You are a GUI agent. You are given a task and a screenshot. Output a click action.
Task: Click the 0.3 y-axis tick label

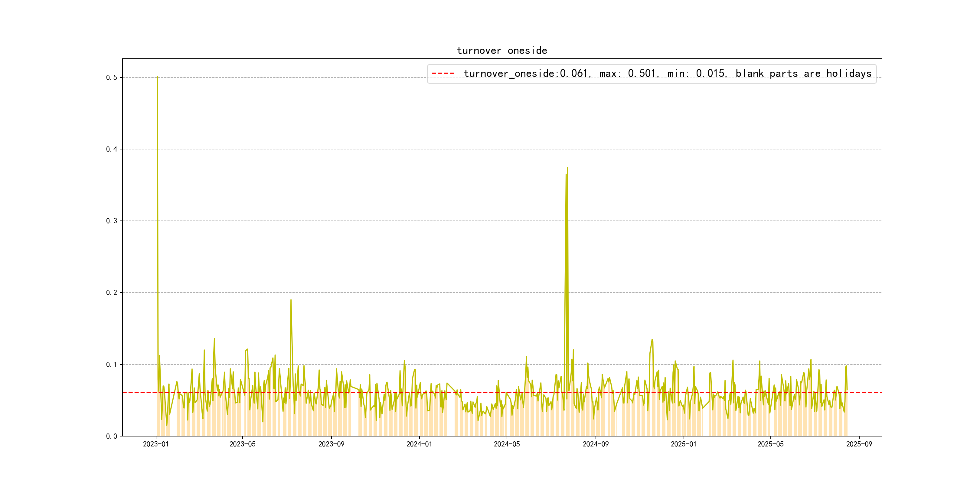(112, 221)
